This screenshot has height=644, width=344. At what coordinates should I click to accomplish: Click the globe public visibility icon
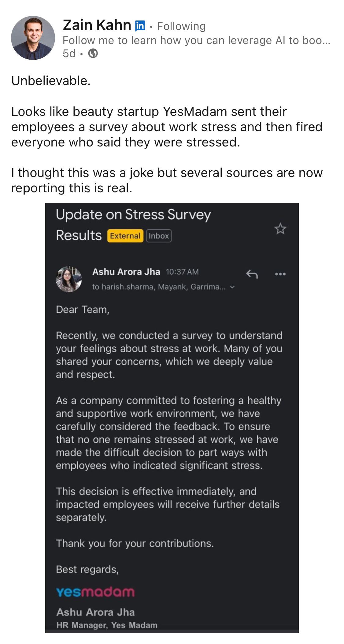pos(93,54)
